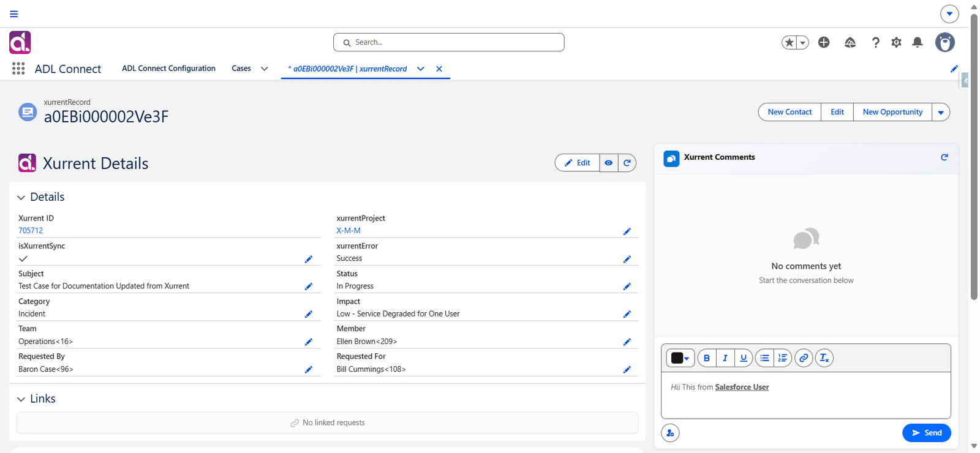Open the notifications bell
This screenshot has width=980, height=453.
[917, 42]
